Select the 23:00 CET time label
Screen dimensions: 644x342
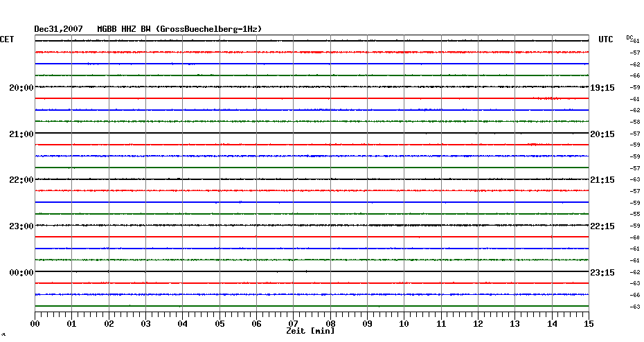21,226
